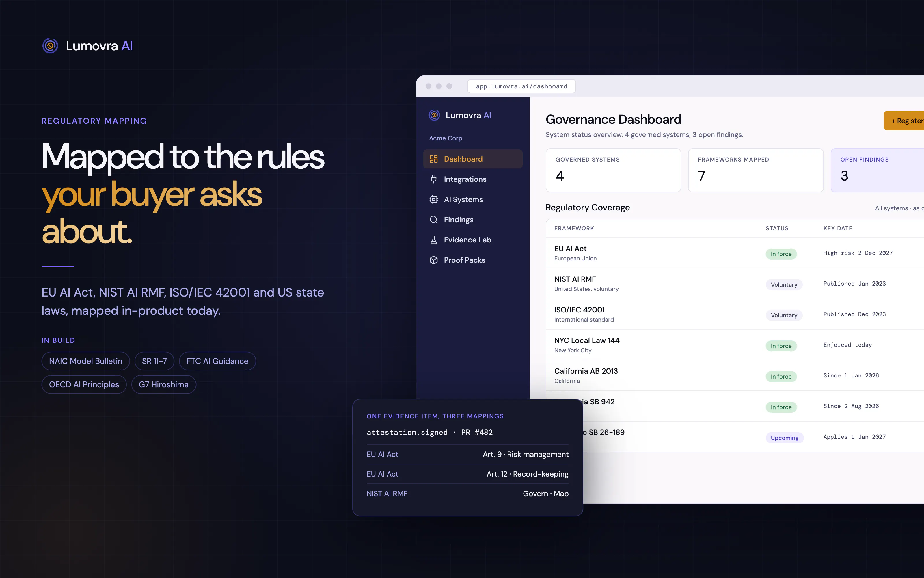Click the STATUS column header
The image size is (924, 578).
click(x=777, y=228)
